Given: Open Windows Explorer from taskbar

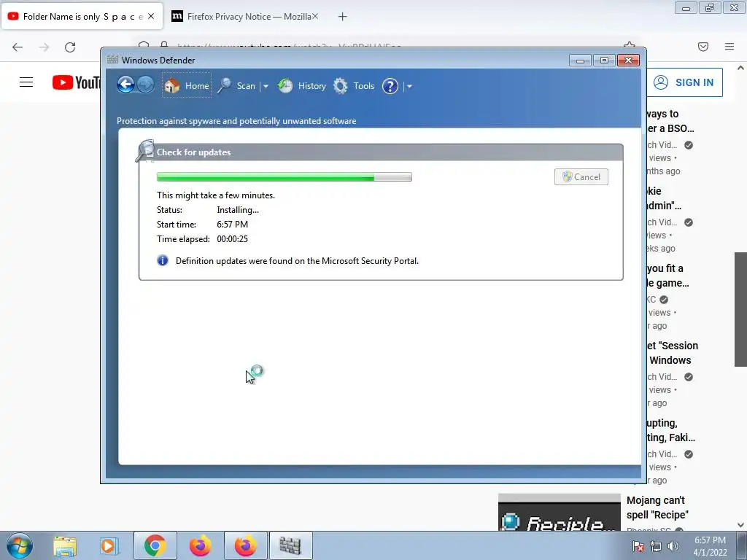Looking at the screenshot, I should click(x=65, y=545).
